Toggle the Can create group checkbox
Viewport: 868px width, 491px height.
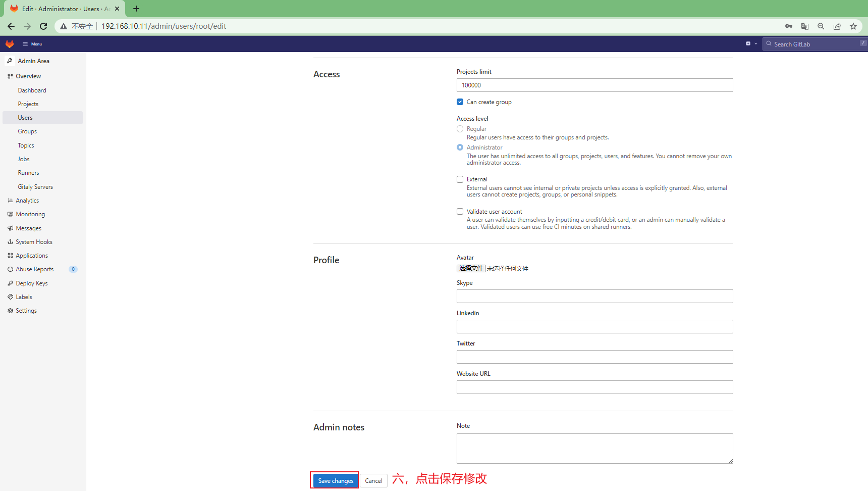[x=460, y=102]
